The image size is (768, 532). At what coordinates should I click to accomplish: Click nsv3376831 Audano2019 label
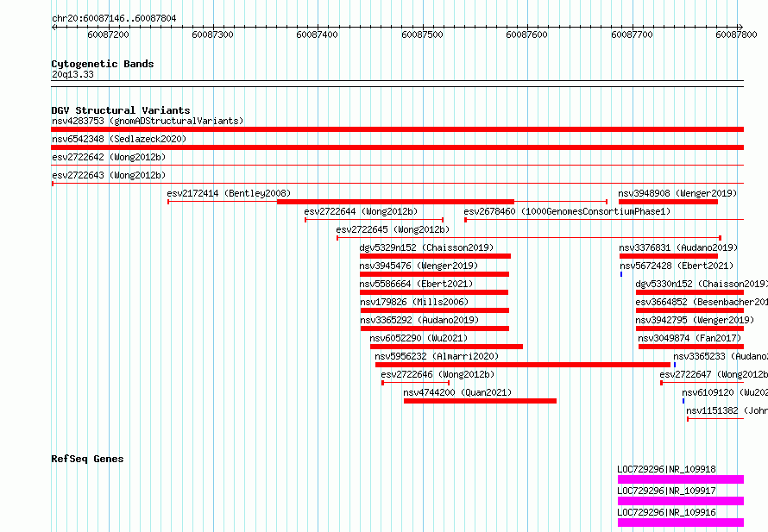coord(678,247)
